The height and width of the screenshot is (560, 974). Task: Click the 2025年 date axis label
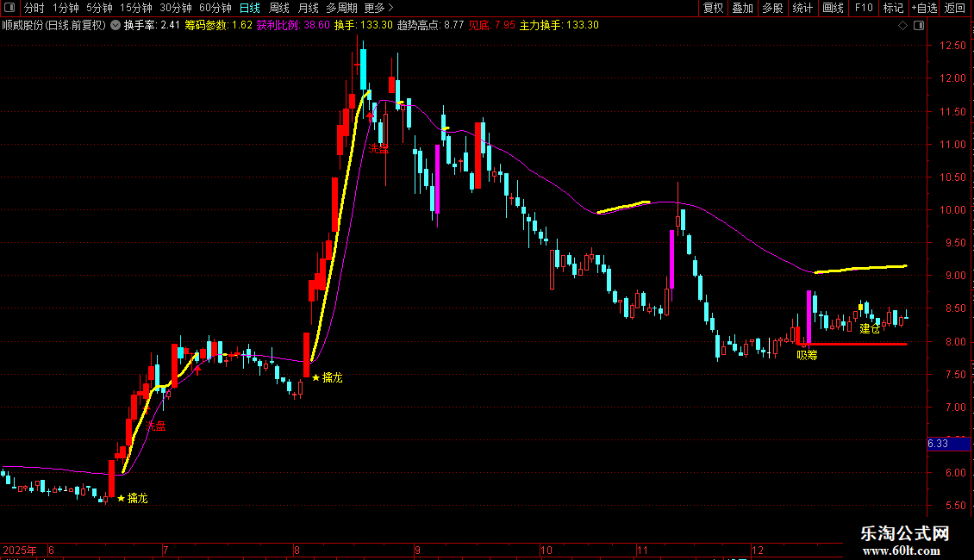click(20, 550)
